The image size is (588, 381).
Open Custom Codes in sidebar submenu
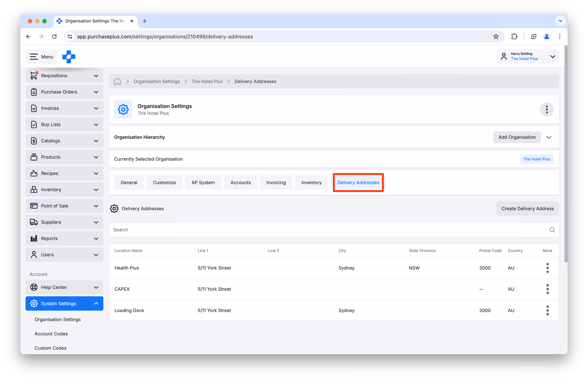coord(50,348)
